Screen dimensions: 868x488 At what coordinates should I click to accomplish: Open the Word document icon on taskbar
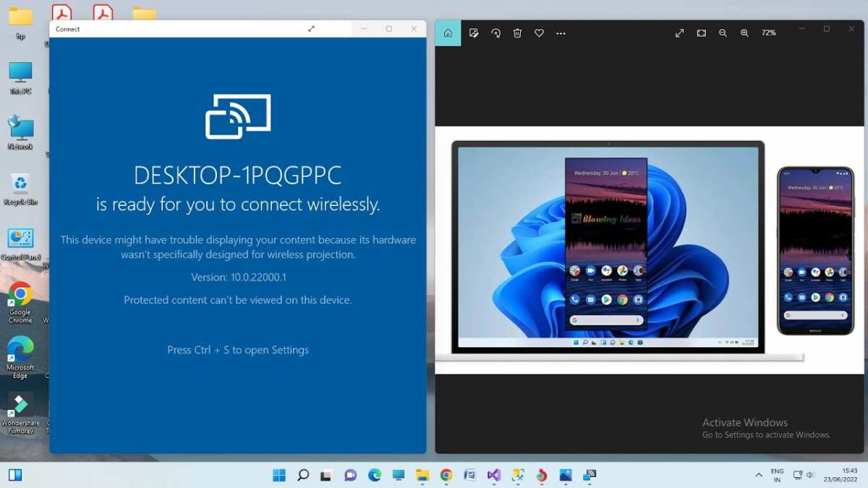[x=470, y=475]
